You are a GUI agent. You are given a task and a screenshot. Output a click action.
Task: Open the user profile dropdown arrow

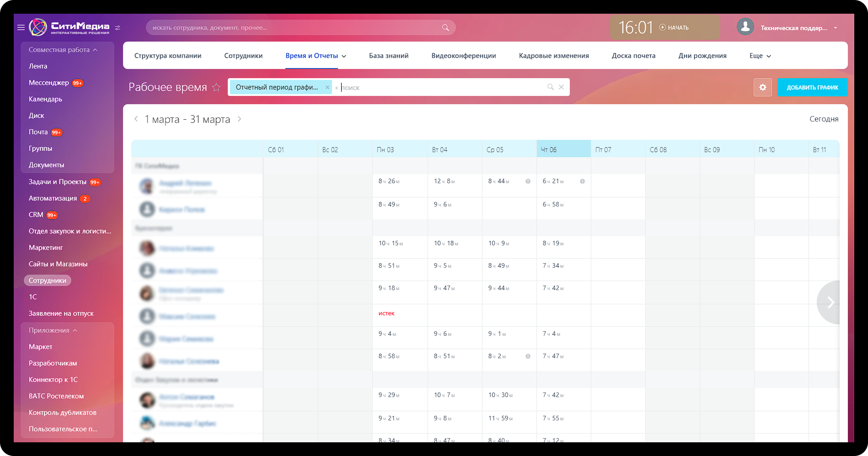point(836,28)
